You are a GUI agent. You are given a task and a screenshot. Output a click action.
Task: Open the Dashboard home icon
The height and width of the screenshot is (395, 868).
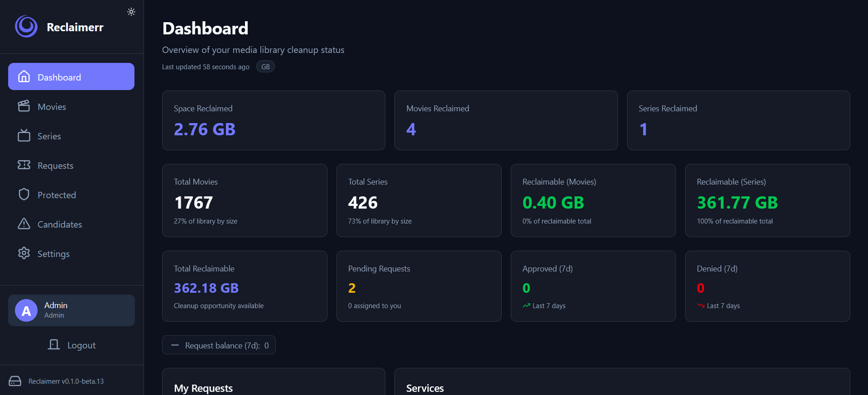point(24,76)
